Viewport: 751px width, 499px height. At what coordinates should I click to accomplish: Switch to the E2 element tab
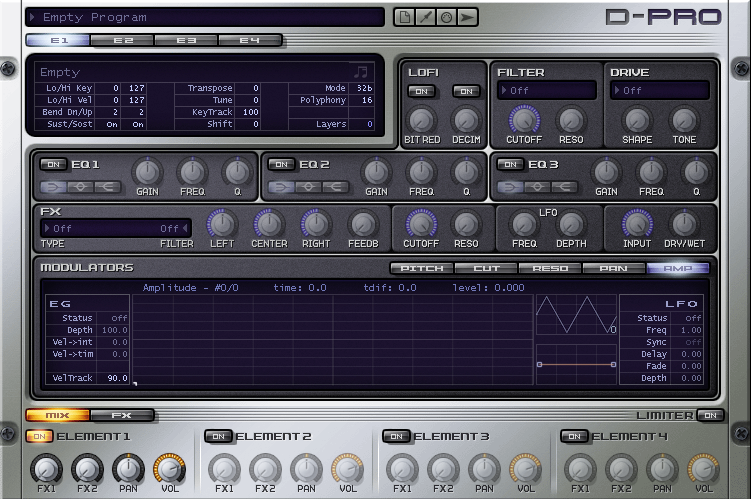[123, 41]
